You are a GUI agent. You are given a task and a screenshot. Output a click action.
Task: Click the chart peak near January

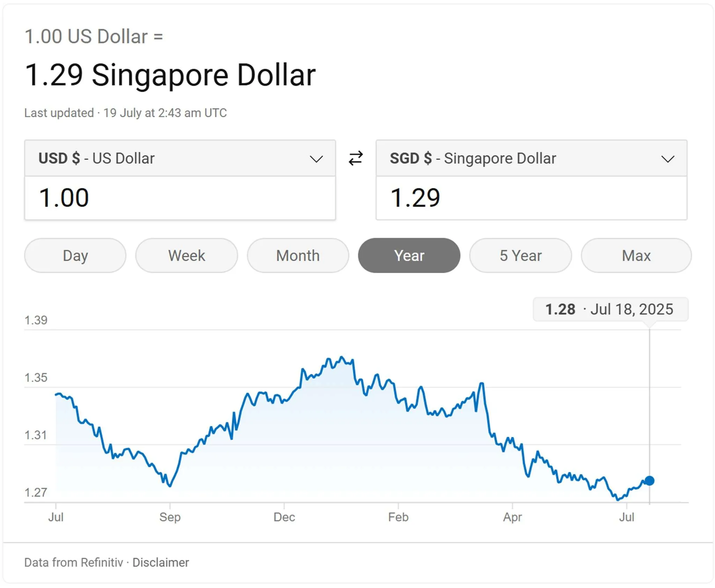click(341, 357)
